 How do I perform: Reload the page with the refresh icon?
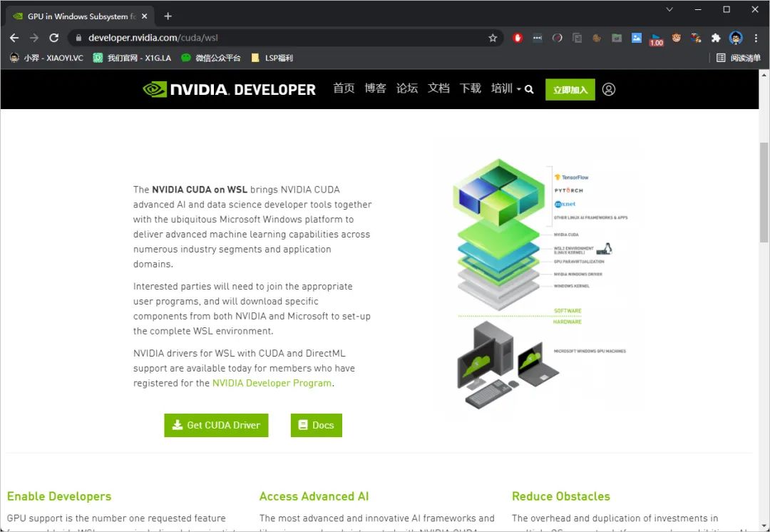pyautogui.click(x=54, y=38)
